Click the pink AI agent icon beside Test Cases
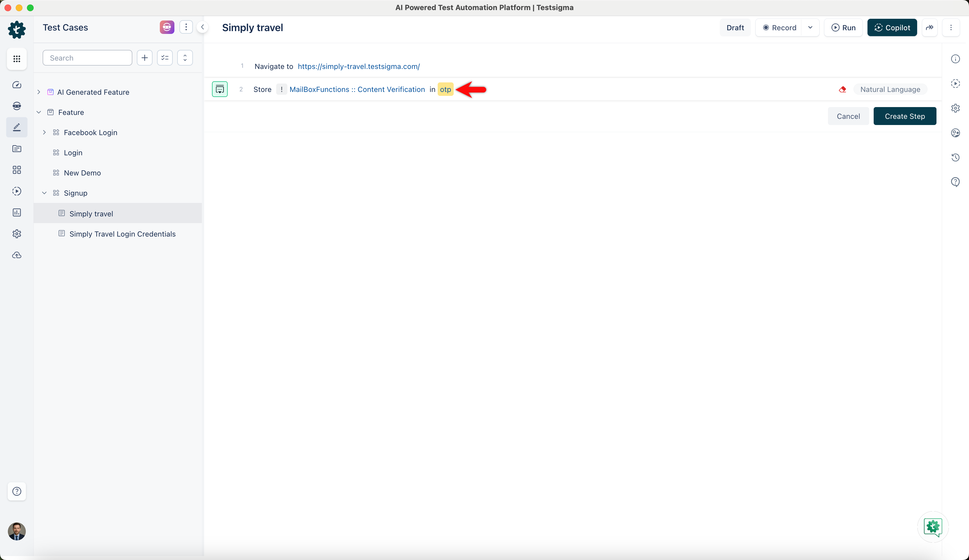The image size is (969, 560). click(167, 27)
